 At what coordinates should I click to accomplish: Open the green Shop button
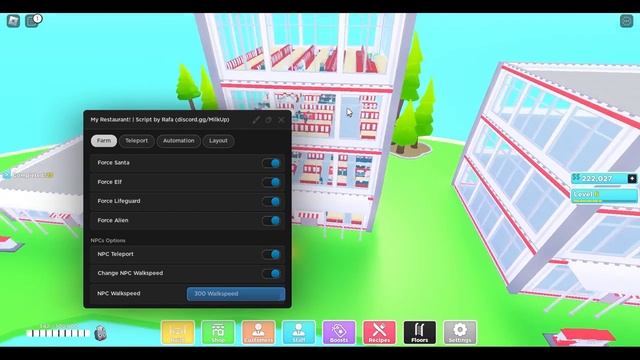218,332
